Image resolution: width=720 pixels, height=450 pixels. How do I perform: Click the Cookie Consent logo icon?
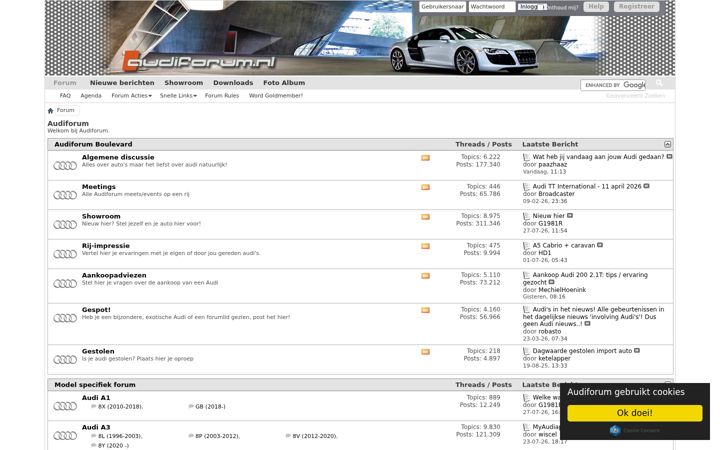(x=615, y=430)
